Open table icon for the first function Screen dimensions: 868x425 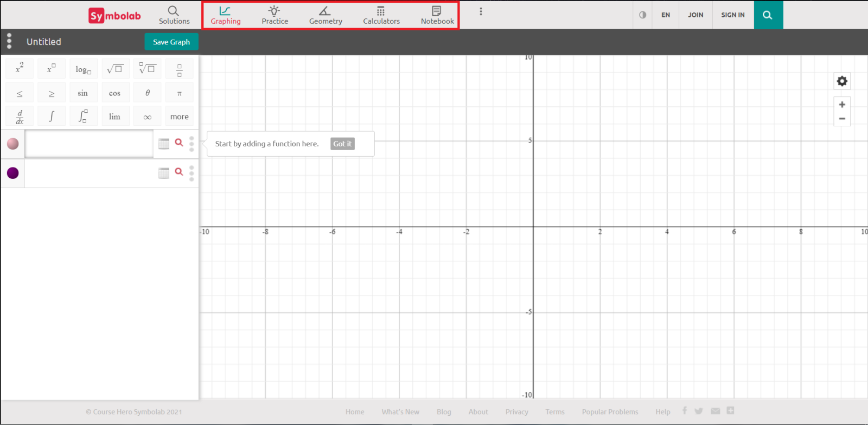pyautogui.click(x=164, y=144)
